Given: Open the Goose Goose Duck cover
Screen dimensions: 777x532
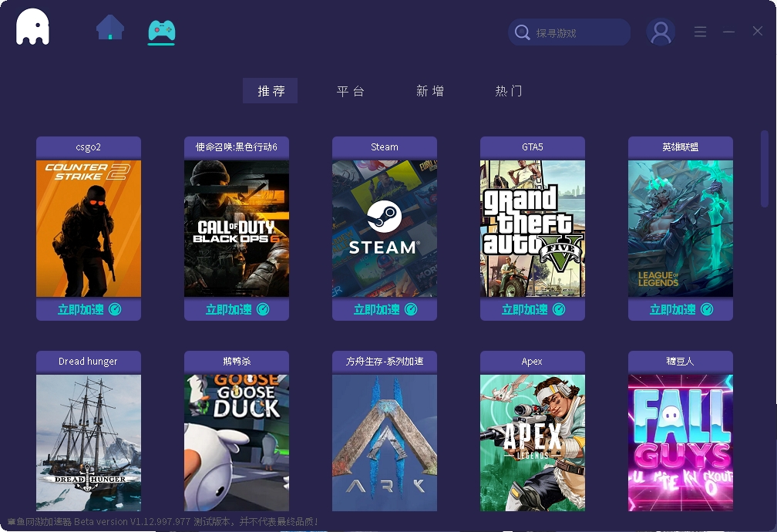Looking at the screenshot, I should (x=237, y=443).
